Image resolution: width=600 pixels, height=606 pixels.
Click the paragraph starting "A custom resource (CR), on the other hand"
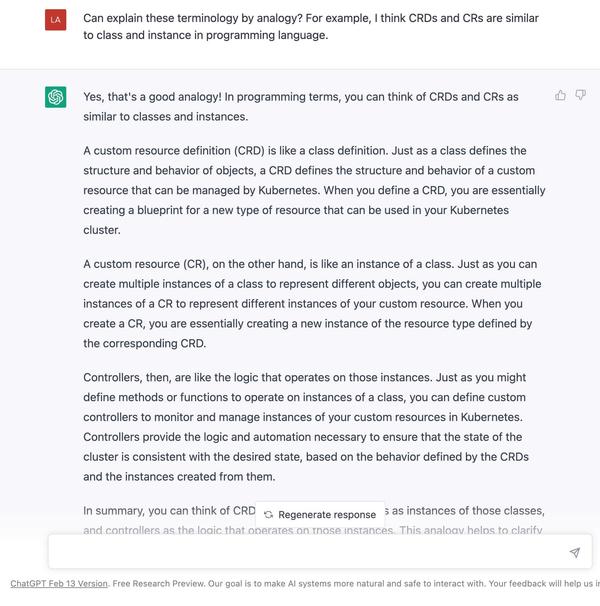click(312, 303)
